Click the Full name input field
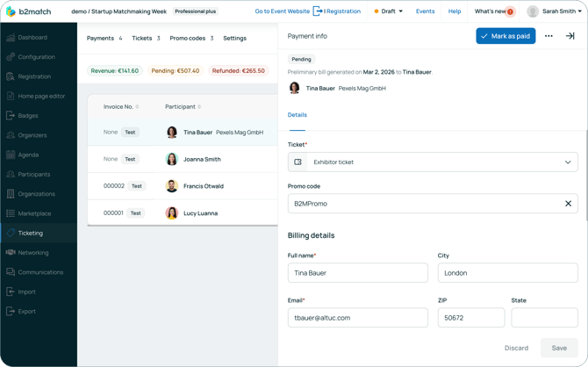 tap(358, 273)
